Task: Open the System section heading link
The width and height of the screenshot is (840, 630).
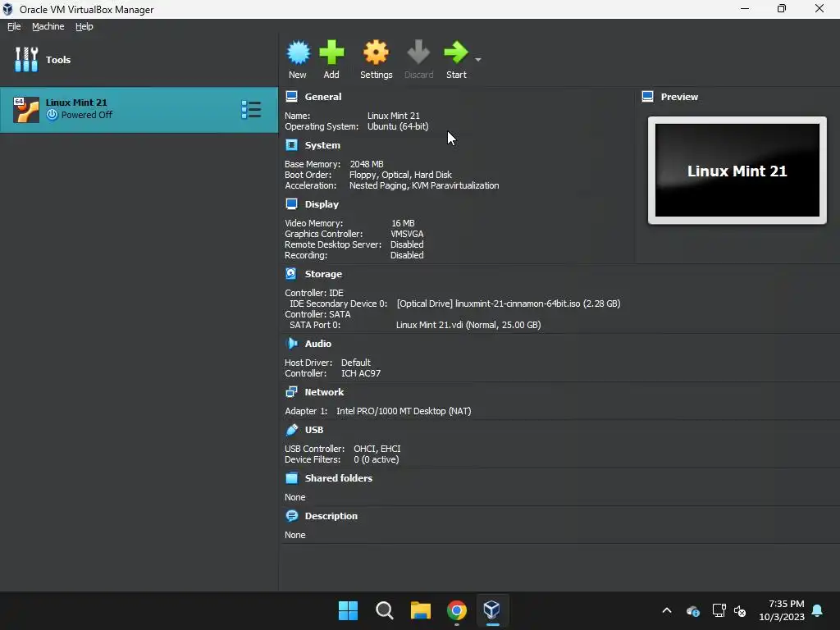Action: pyautogui.click(x=322, y=145)
